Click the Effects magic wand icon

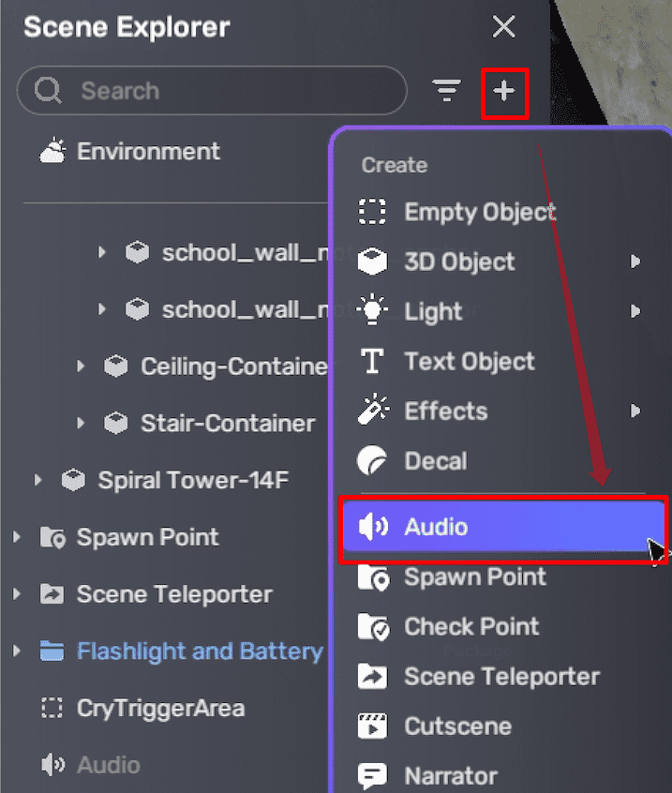tap(372, 411)
